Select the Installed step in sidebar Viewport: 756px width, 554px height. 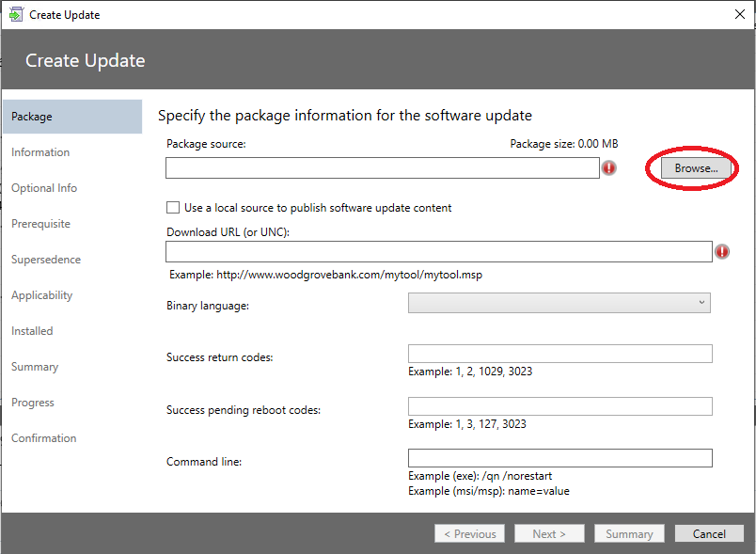click(x=32, y=331)
